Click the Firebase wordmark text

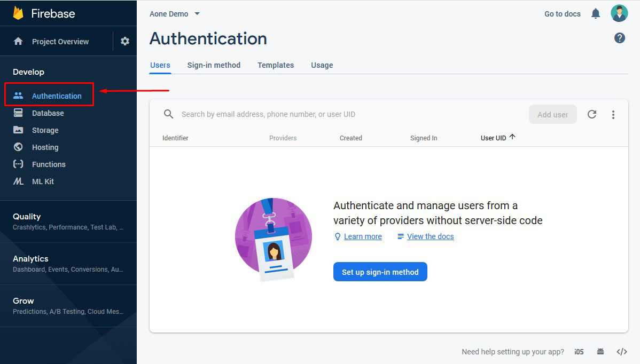pos(53,13)
